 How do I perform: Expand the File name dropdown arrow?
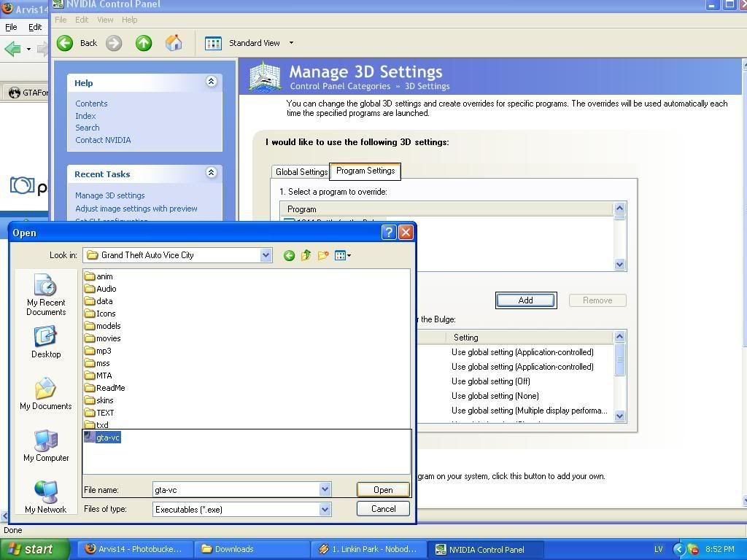[325, 489]
